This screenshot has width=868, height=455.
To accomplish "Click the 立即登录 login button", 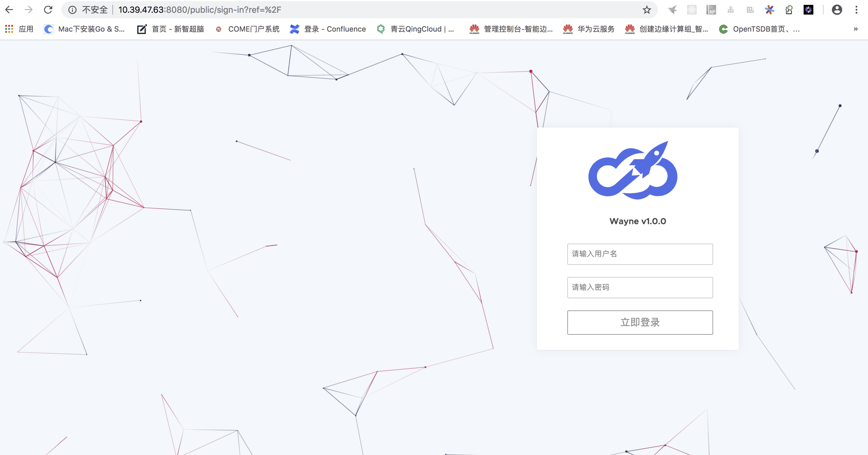I will (x=640, y=323).
